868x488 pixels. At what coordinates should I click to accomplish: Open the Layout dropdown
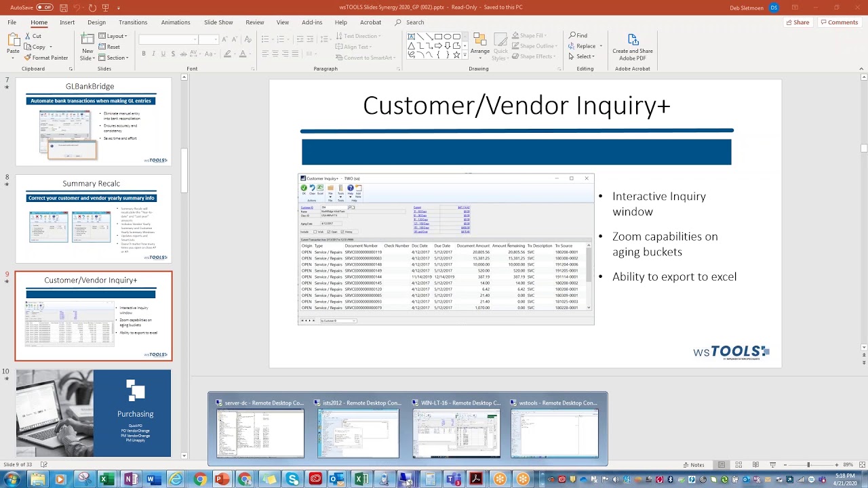click(x=114, y=36)
